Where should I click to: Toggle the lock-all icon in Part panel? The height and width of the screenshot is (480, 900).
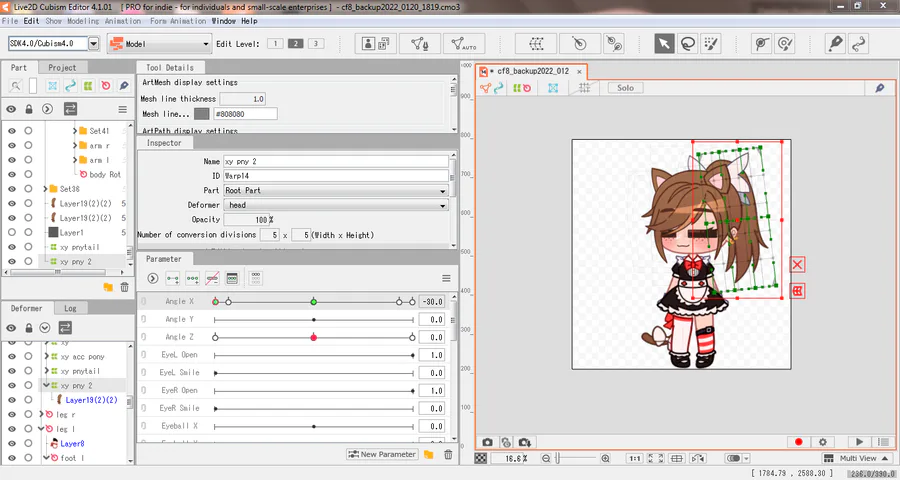click(29, 109)
